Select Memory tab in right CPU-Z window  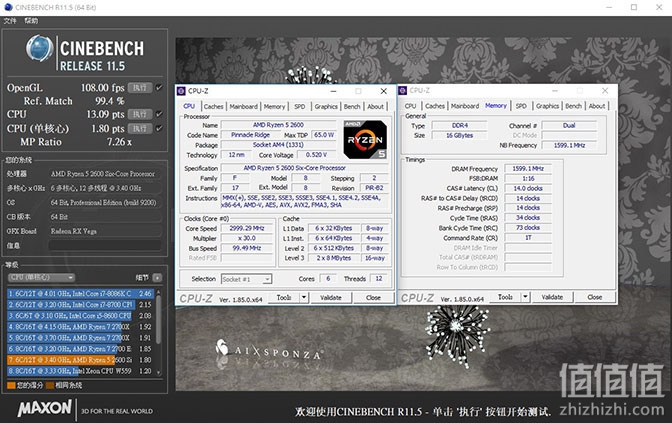coord(496,105)
